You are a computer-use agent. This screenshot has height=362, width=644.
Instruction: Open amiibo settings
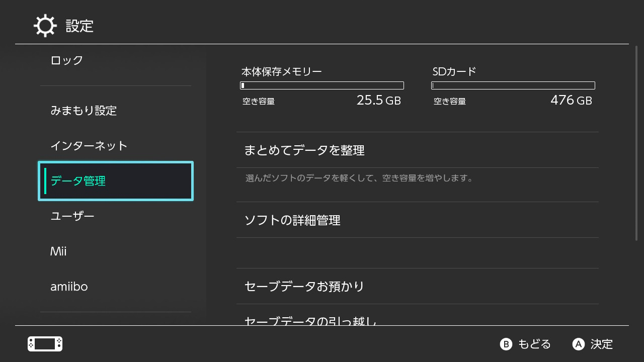116,287
